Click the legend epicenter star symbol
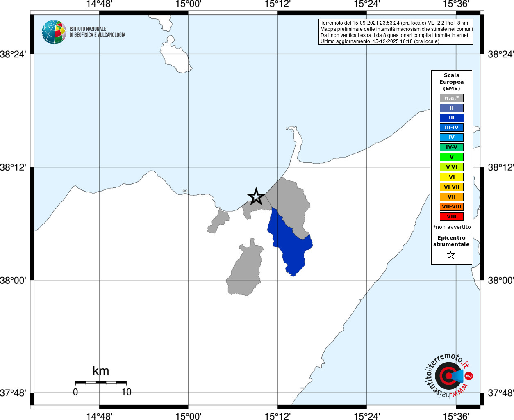 pos(451,255)
